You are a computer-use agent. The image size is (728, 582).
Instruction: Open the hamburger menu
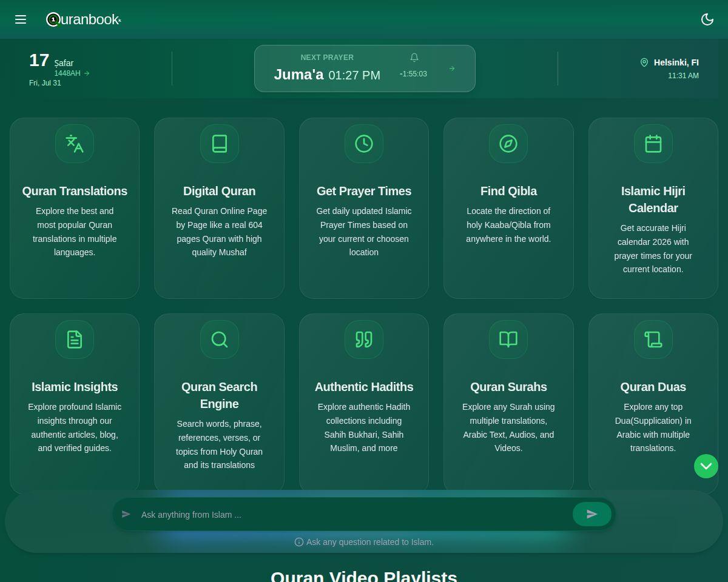coord(21,19)
